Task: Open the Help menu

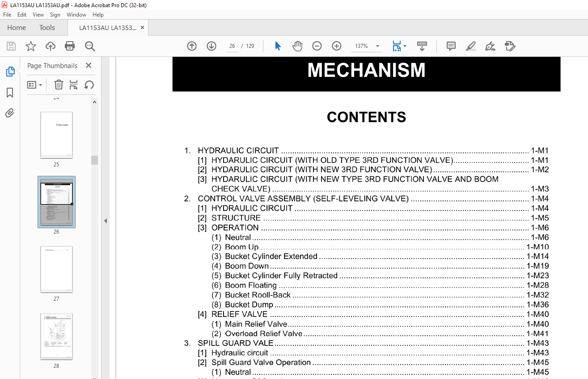Action: point(98,15)
